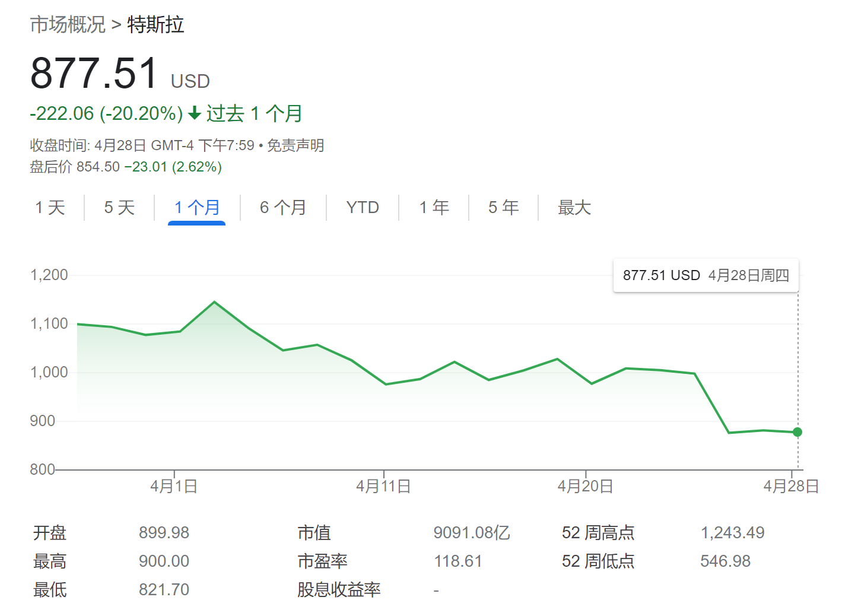The image size is (858, 616).
Task: Click the 4月20日 axis label
Action: click(x=585, y=487)
